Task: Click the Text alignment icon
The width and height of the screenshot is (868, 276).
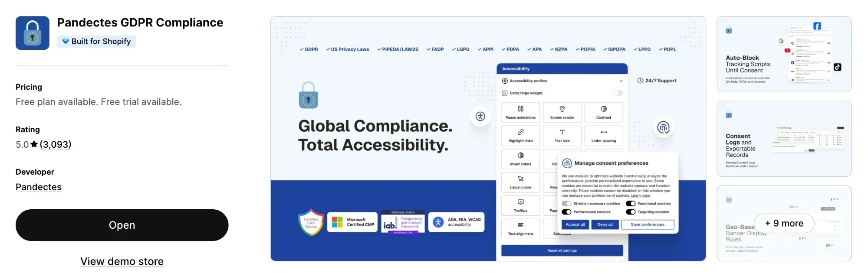Action: [520, 225]
